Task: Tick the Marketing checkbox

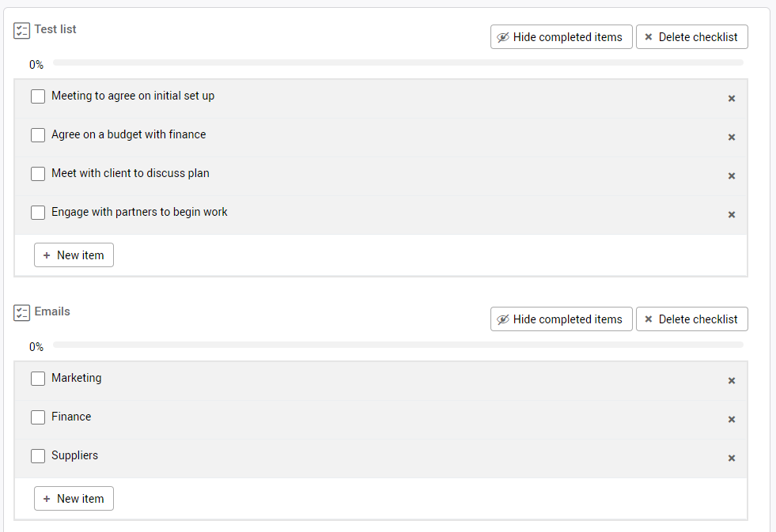Action: click(x=38, y=379)
